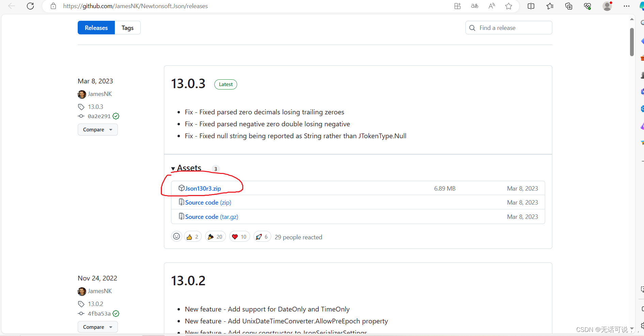Image resolution: width=644 pixels, height=336 pixels.
Task: Toggle the heart reaction with 10
Action: (x=240, y=237)
